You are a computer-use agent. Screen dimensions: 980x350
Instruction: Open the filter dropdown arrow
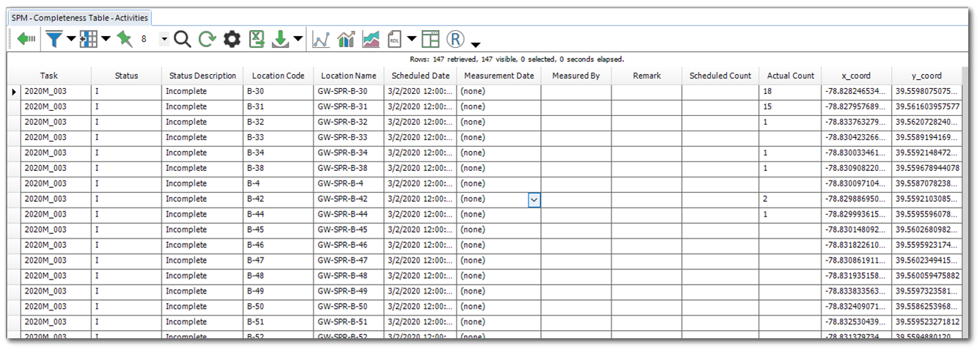click(x=71, y=40)
